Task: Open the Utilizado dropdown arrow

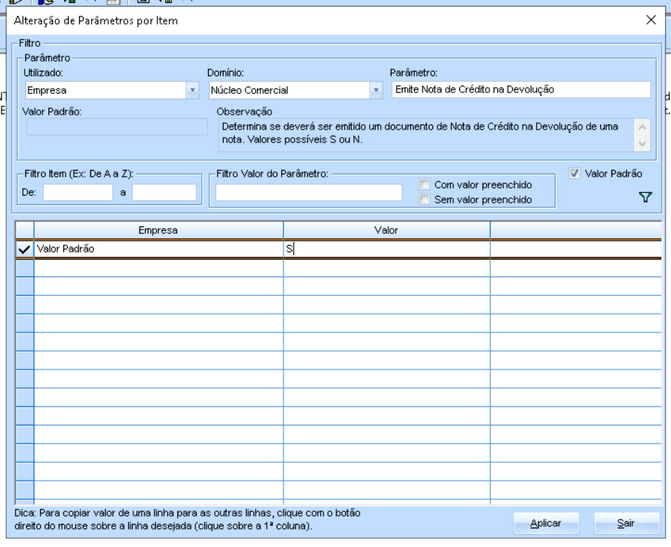Action: click(x=193, y=90)
